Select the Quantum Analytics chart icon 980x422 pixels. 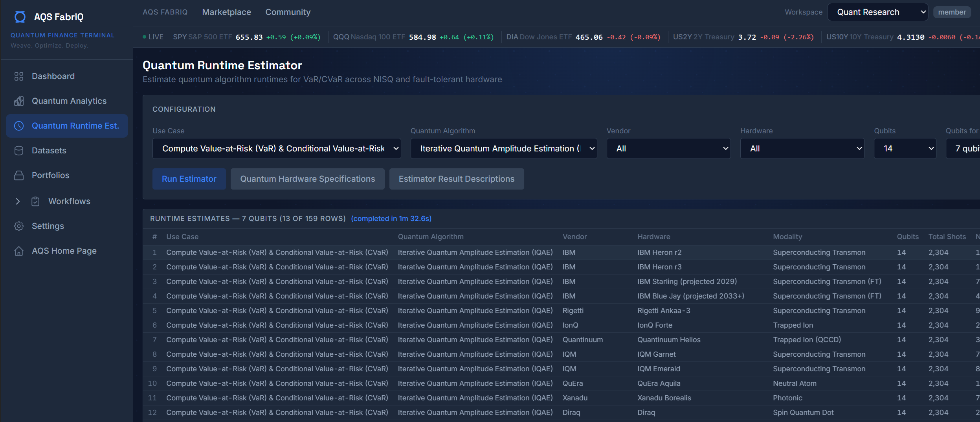(19, 101)
